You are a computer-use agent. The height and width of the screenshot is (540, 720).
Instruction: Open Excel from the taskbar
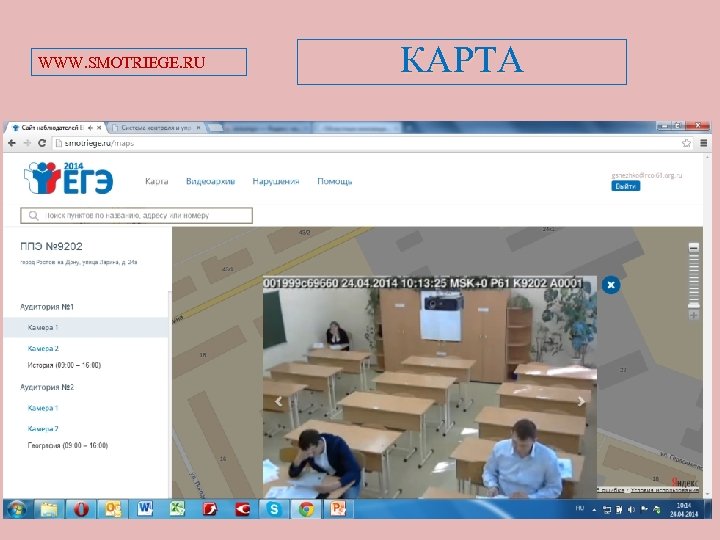pyautogui.click(x=177, y=509)
